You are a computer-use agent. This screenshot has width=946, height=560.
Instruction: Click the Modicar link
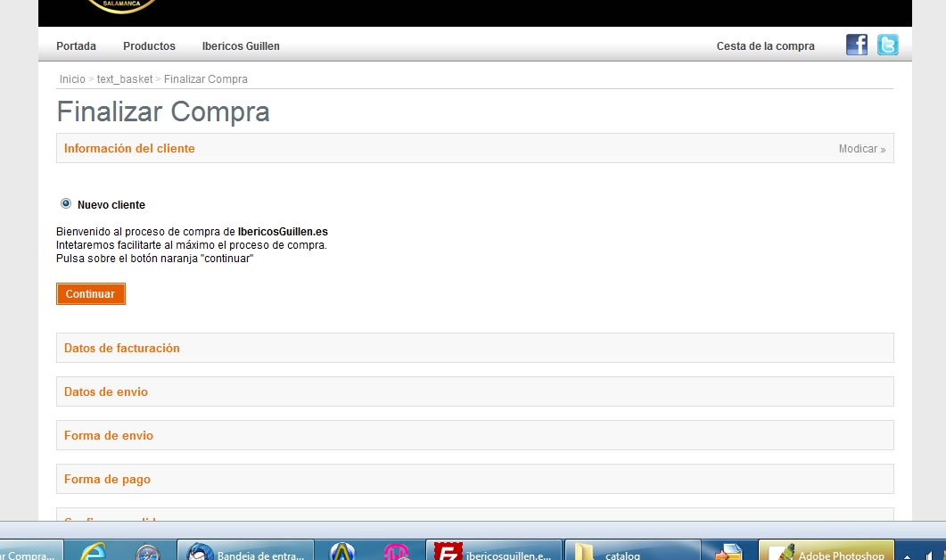click(x=861, y=148)
